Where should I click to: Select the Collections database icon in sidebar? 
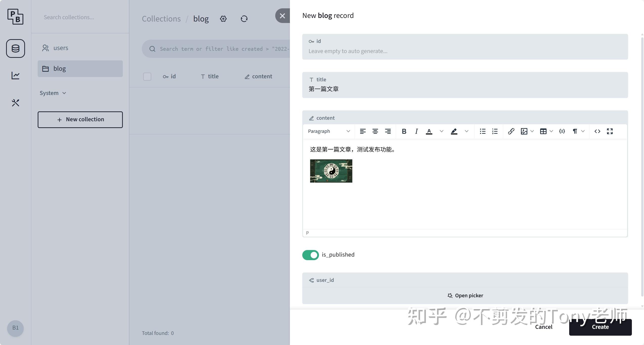[x=15, y=48]
